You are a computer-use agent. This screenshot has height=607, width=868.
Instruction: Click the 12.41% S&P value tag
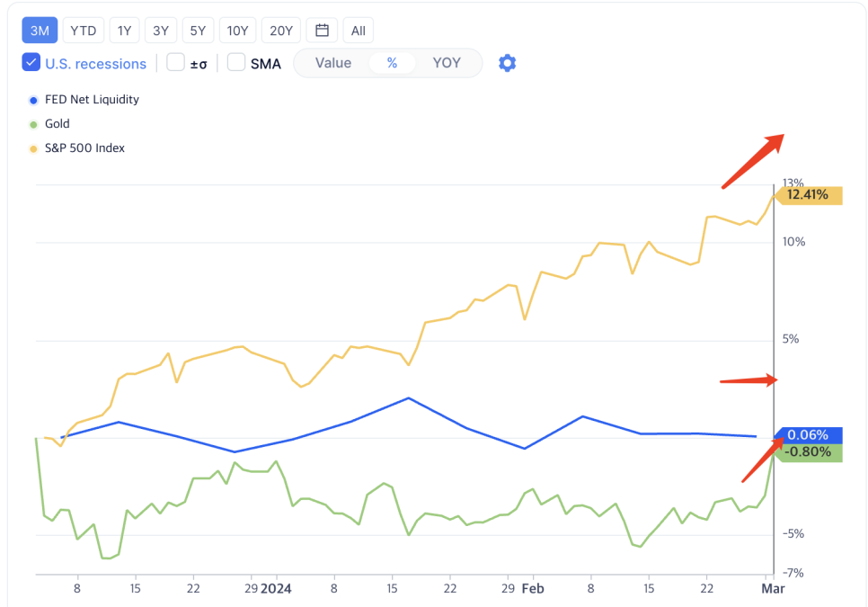pyautogui.click(x=808, y=195)
